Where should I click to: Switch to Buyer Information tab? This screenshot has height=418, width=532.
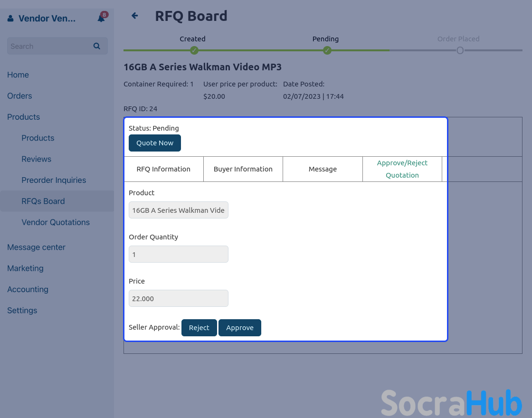click(x=243, y=169)
